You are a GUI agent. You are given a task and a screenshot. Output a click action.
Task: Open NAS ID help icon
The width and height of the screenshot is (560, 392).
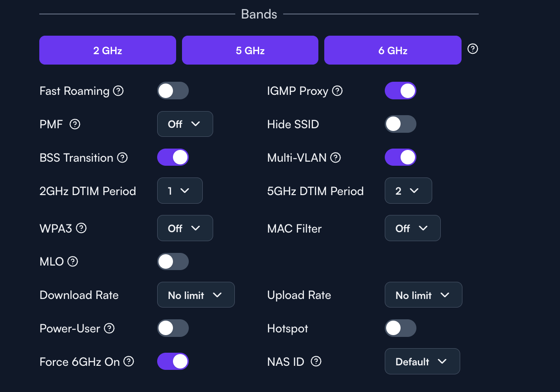point(317,361)
